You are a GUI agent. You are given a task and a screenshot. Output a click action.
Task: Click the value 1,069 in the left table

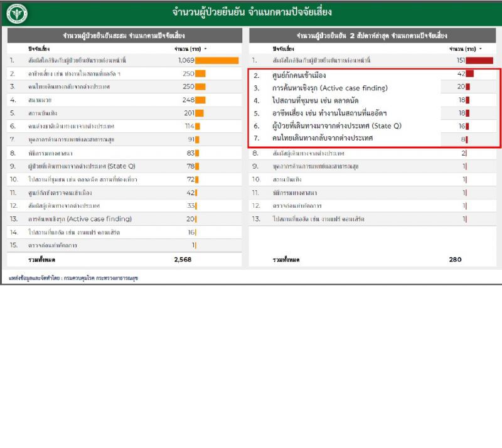pos(186,60)
